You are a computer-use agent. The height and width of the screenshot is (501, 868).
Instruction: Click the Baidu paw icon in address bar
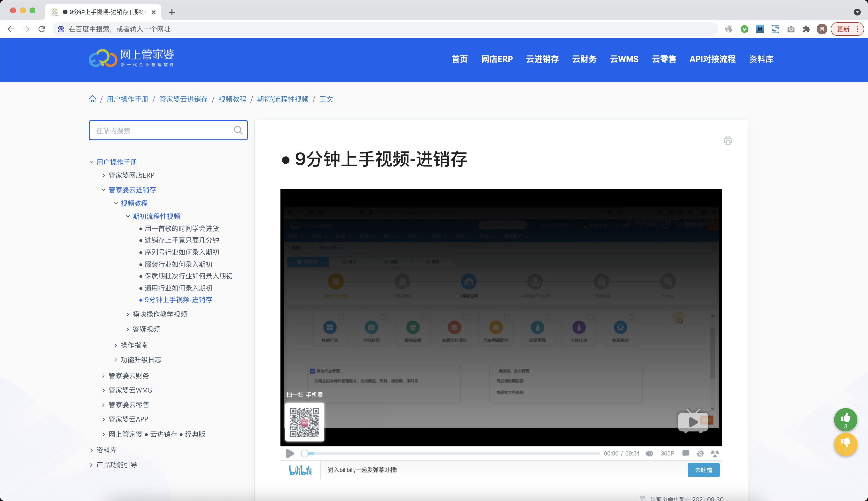pos(61,29)
